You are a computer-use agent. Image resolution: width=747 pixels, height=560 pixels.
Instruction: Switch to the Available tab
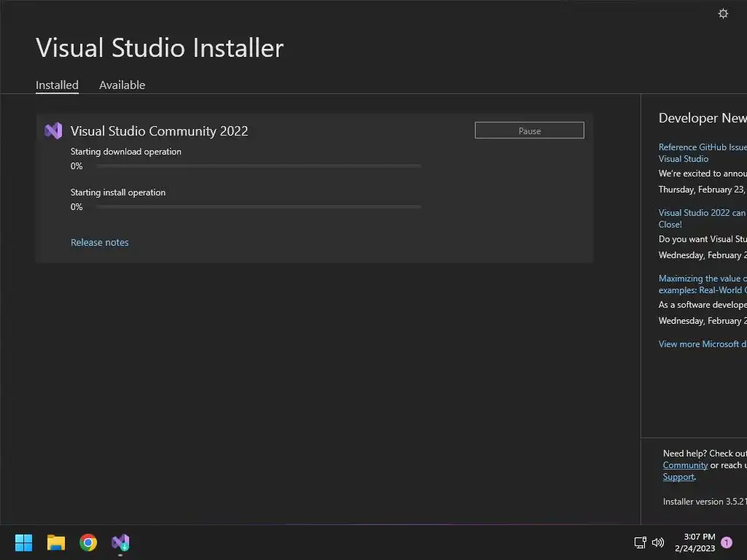pyautogui.click(x=122, y=85)
